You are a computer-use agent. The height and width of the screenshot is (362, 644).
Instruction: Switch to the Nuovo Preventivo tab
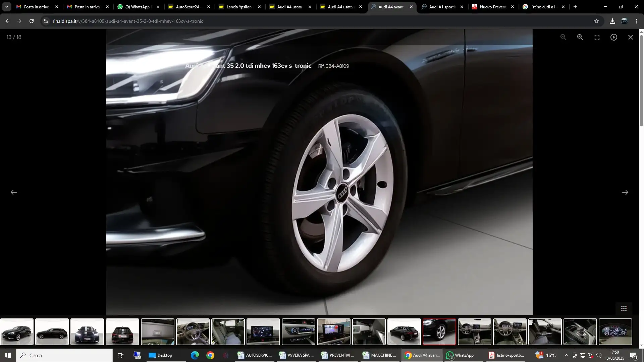pyautogui.click(x=493, y=7)
